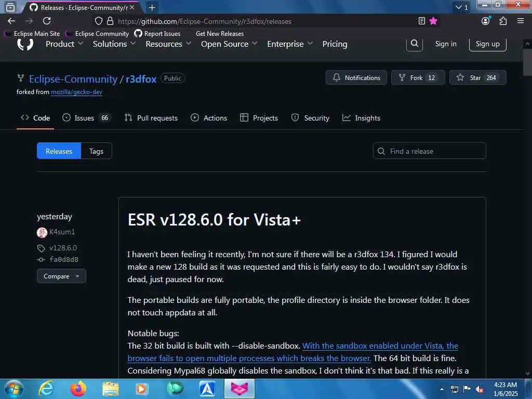Open the Get New Releases bookmark

(x=220, y=34)
